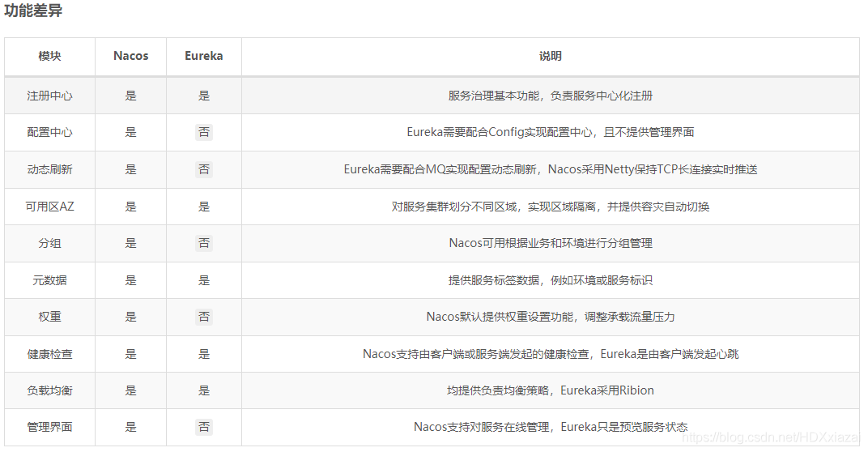The width and height of the screenshot is (868, 452).
Task: Click description Nacos可用根据业务和环境进行分组管理
Action: pos(551,243)
